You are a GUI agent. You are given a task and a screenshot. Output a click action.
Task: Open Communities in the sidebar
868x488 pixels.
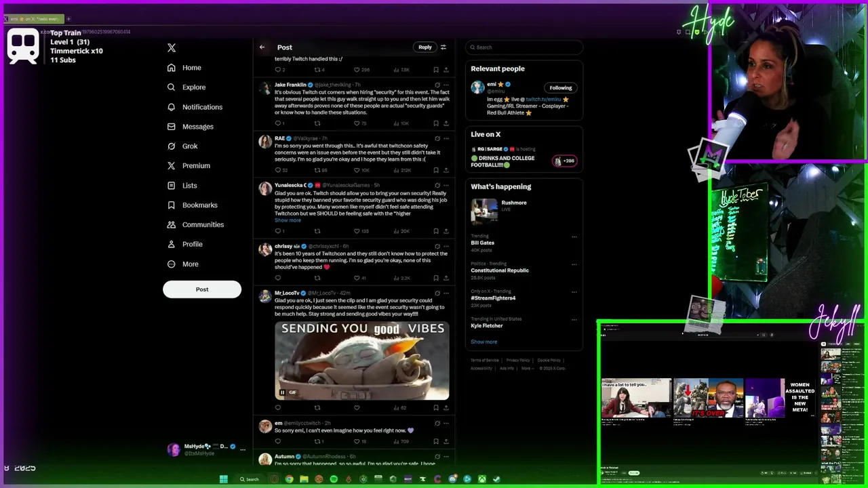click(195, 224)
